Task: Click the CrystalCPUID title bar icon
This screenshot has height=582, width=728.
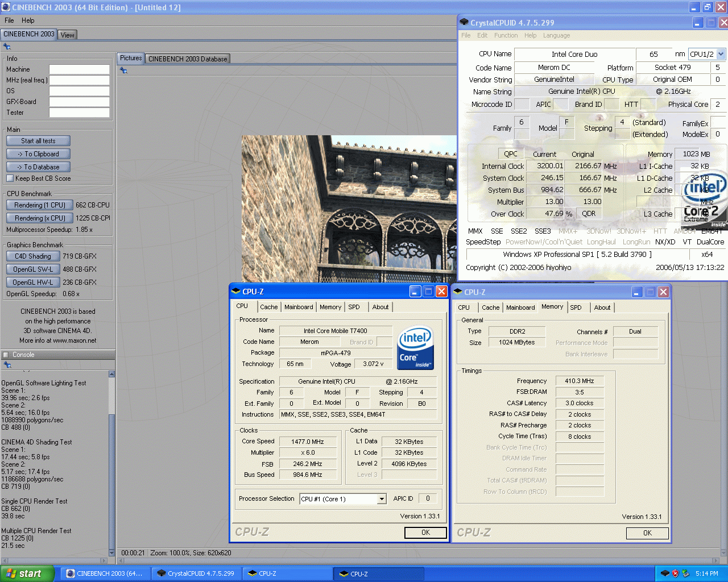Action: click(464, 22)
